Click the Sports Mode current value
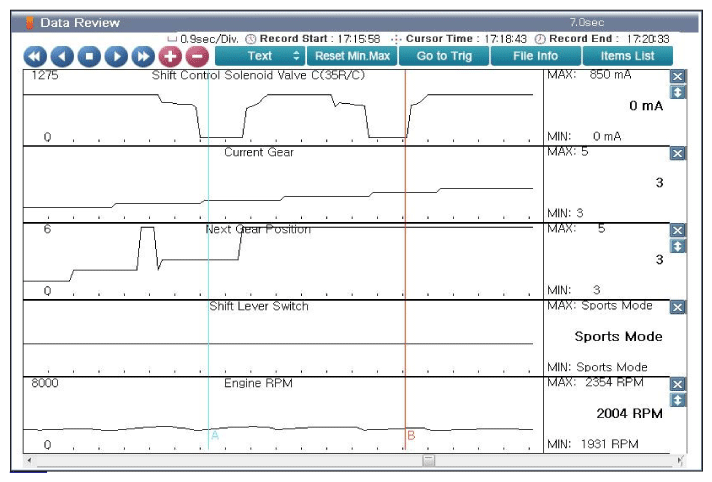The width and height of the screenshot is (712, 482). point(618,337)
